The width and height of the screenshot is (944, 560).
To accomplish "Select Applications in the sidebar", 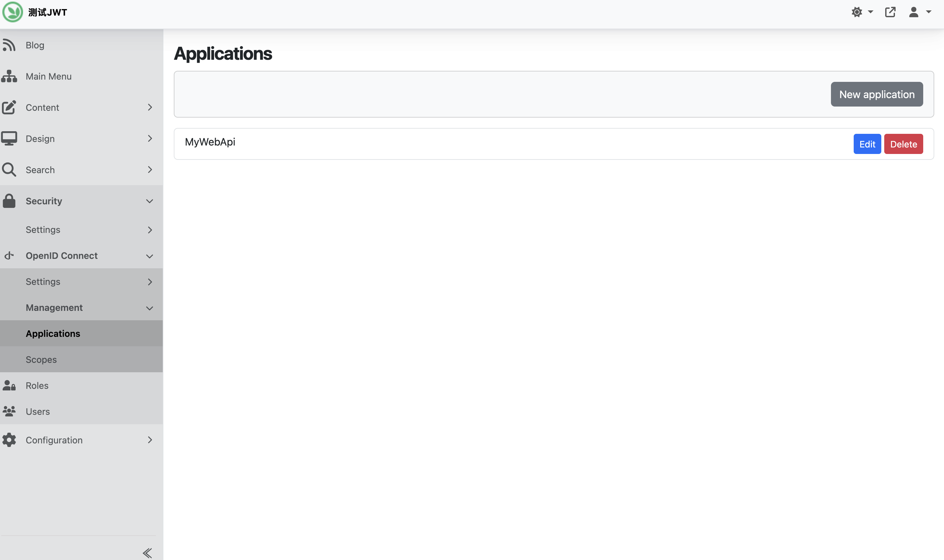I will [82, 334].
